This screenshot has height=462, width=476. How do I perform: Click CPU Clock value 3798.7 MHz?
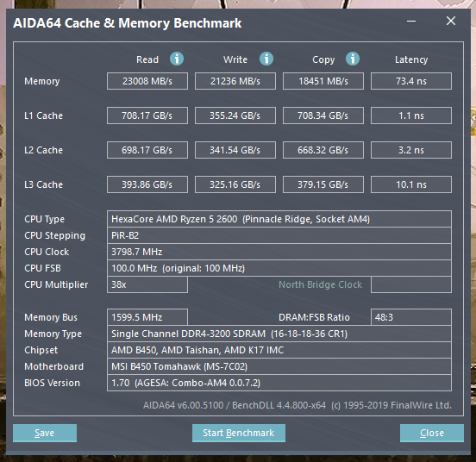click(x=279, y=252)
